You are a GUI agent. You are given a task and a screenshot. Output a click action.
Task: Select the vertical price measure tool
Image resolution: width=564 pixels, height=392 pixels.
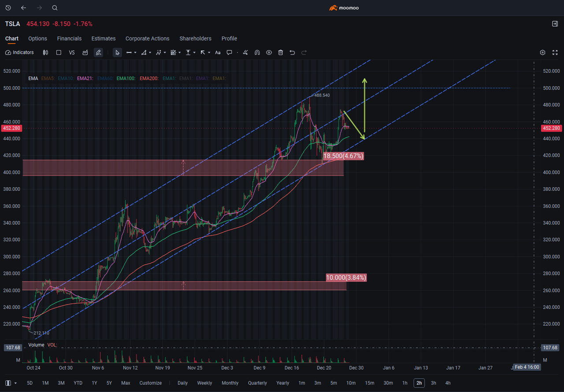point(188,52)
